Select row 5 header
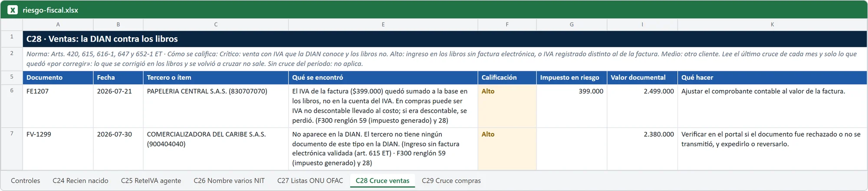This screenshot has height=191, width=868. (12, 77)
